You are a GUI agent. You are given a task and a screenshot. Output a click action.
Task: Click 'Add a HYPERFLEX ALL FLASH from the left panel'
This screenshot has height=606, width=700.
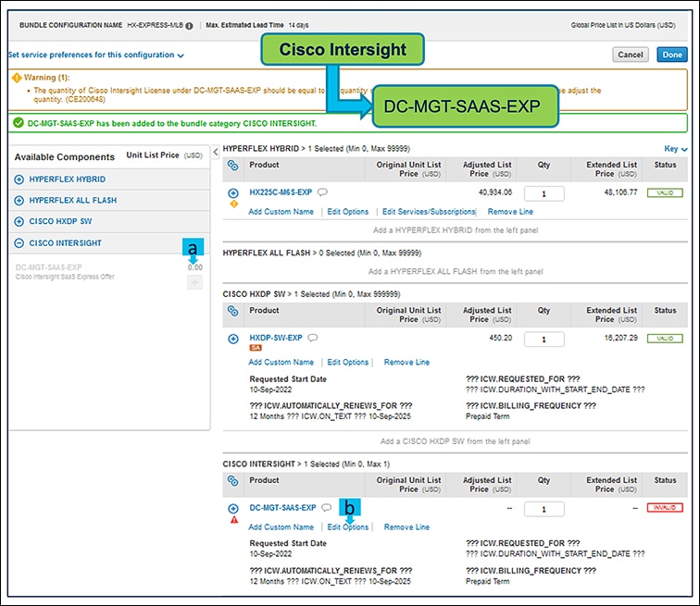[x=456, y=271]
